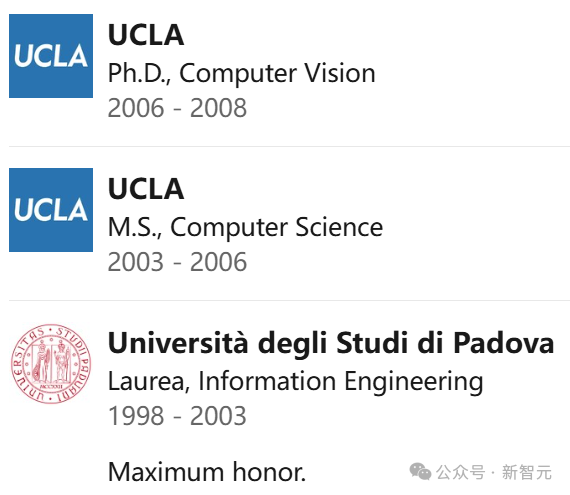
Task: Click the divider below the M.S. entry
Action: 289,301
